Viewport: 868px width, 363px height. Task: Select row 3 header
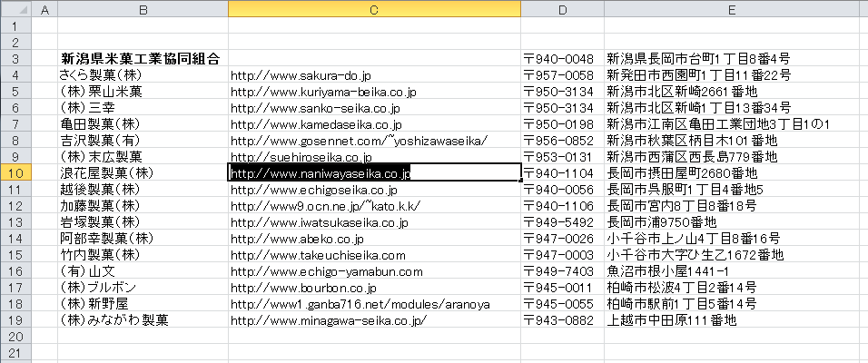tap(15, 59)
